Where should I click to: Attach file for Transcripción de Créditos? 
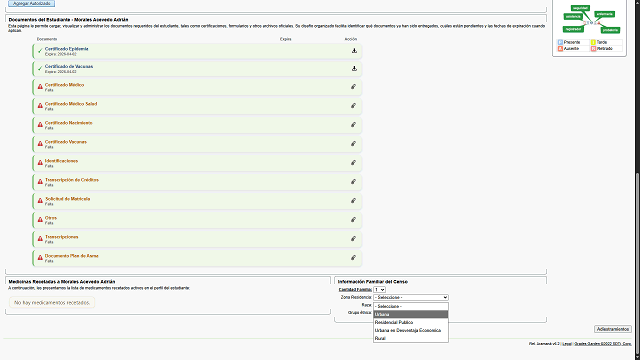(353, 182)
